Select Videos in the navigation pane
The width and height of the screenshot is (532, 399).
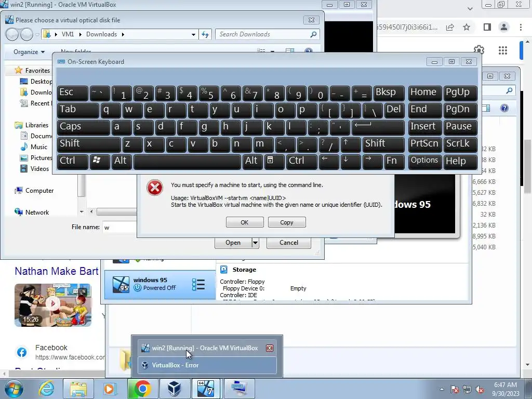(x=35, y=169)
